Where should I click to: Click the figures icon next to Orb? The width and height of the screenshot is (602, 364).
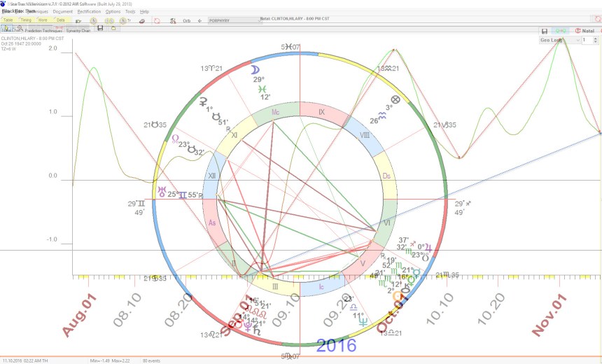tap(173, 21)
